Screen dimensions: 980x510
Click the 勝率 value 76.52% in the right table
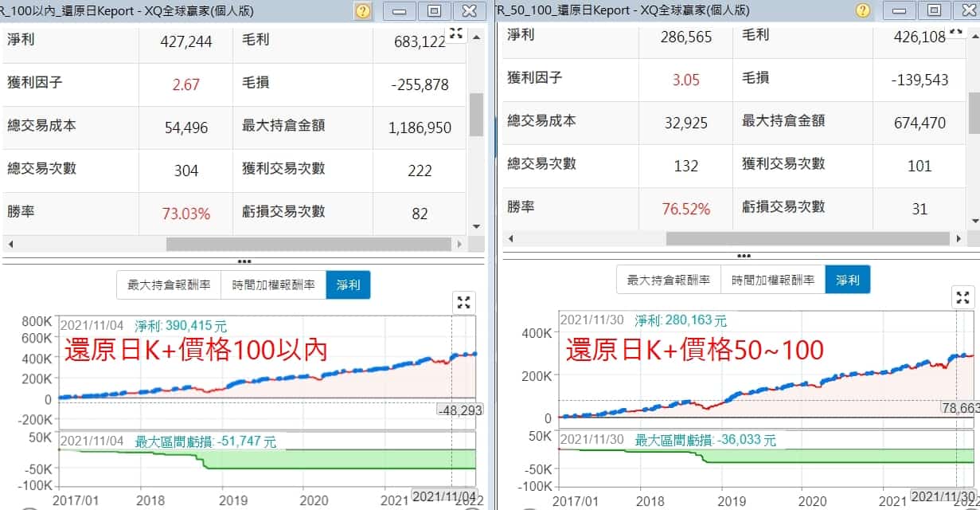[x=685, y=209]
